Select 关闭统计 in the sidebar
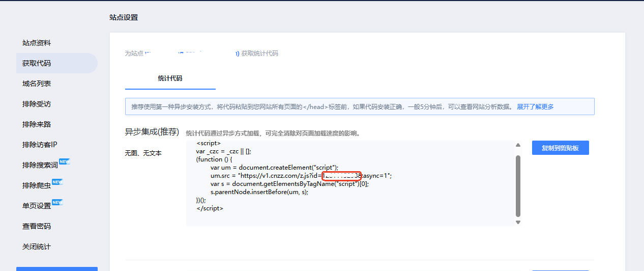Screen dimensions: 644x271 tap(37, 247)
